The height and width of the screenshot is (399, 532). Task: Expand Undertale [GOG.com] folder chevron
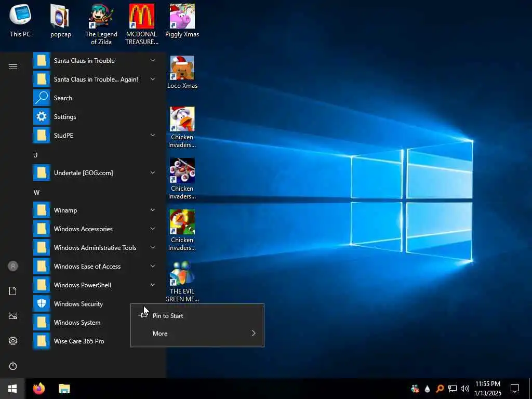[x=153, y=172]
